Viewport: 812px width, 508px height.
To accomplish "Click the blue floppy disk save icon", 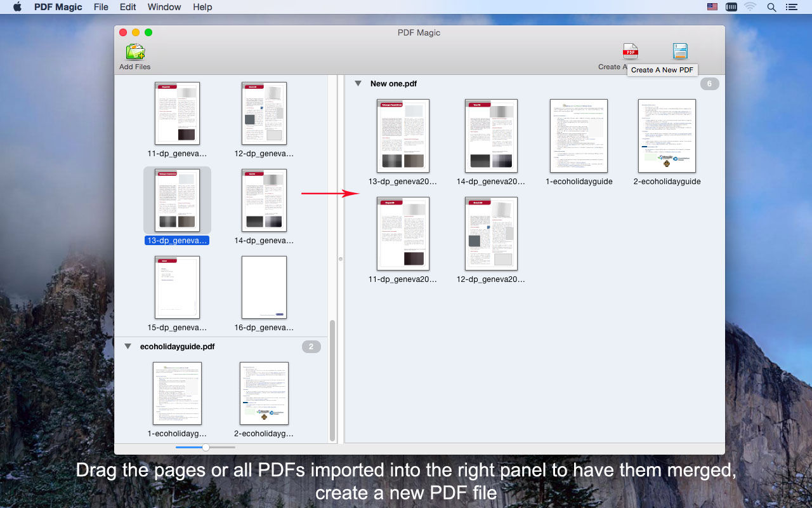I will [x=680, y=51].
